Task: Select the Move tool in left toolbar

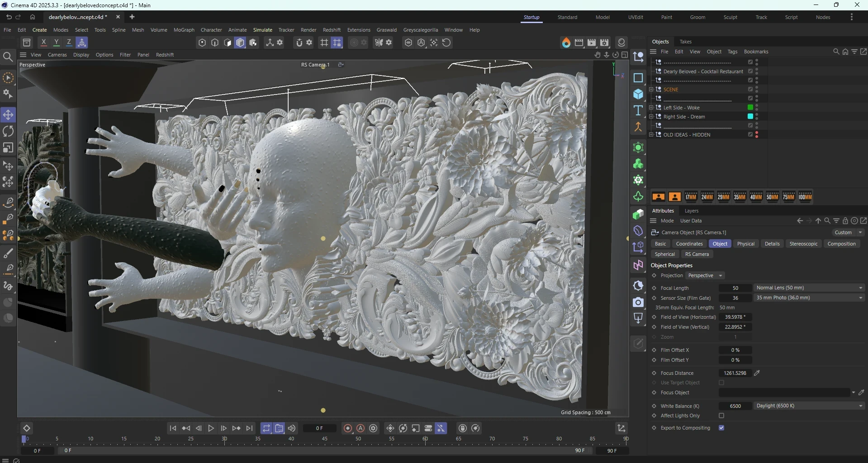Action: click(8, 115)
